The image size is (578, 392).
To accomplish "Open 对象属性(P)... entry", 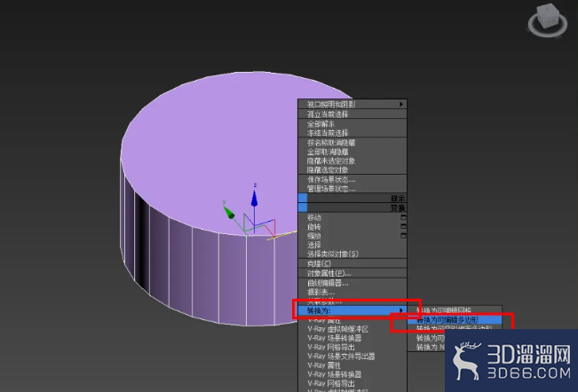I will (x=352, y=273).
